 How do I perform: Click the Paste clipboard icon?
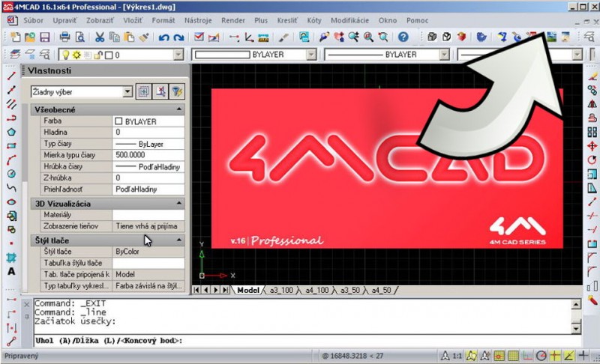pos(129,37)
